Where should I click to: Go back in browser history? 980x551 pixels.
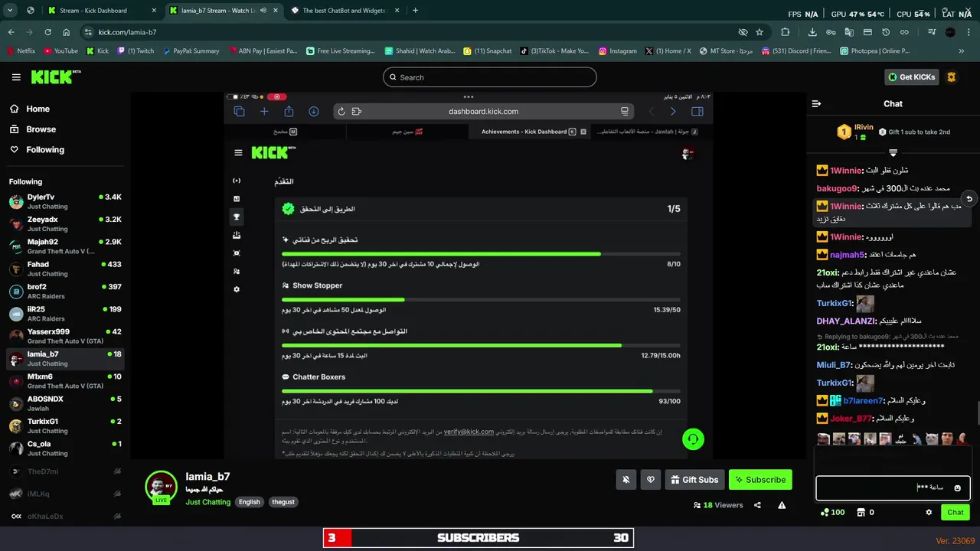11,32
